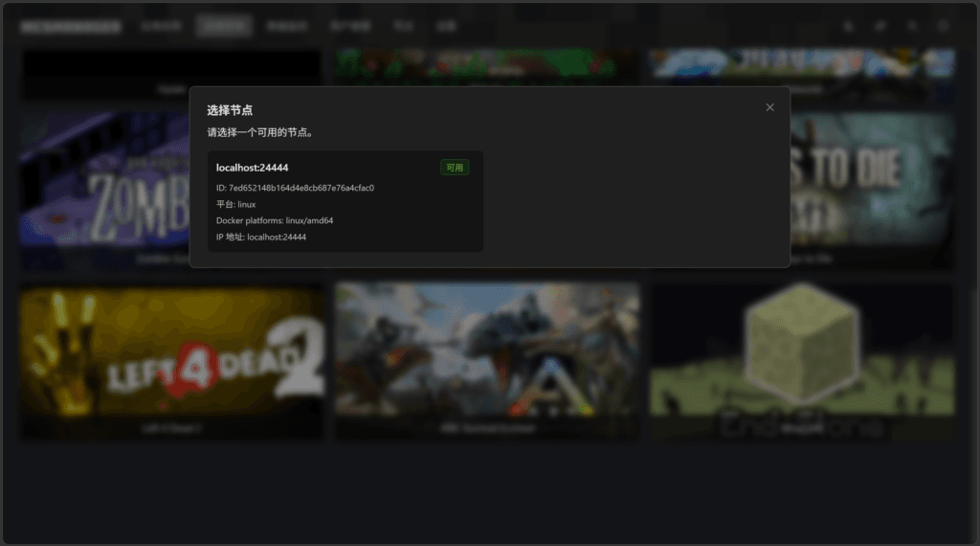Open the grass block game thumbnail
Viewport: 980px width, 546px height.
click(802, 361)
